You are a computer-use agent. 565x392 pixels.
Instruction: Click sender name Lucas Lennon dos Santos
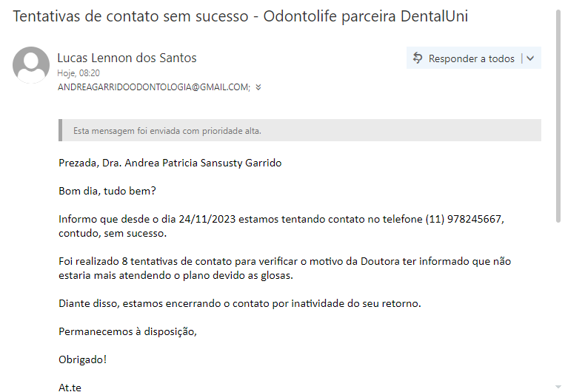click(127, 58)
